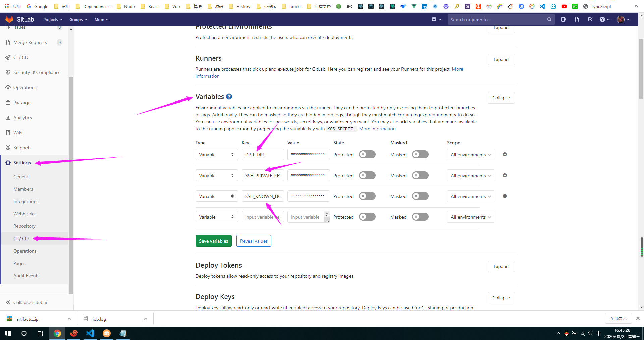Collapse the Deploy Keys section
Screen dimensions: 644x340
pos(501,298)
